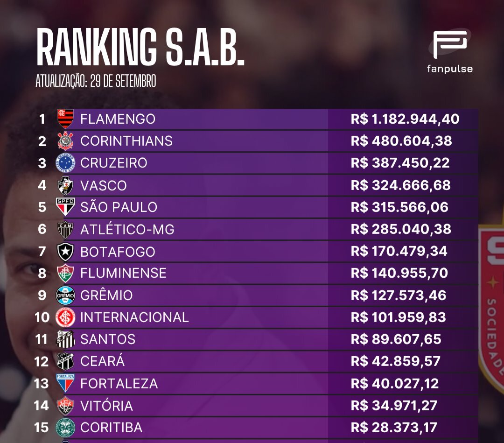
Task: Click the Fluminense club crest
Action: tap(65, 273)
